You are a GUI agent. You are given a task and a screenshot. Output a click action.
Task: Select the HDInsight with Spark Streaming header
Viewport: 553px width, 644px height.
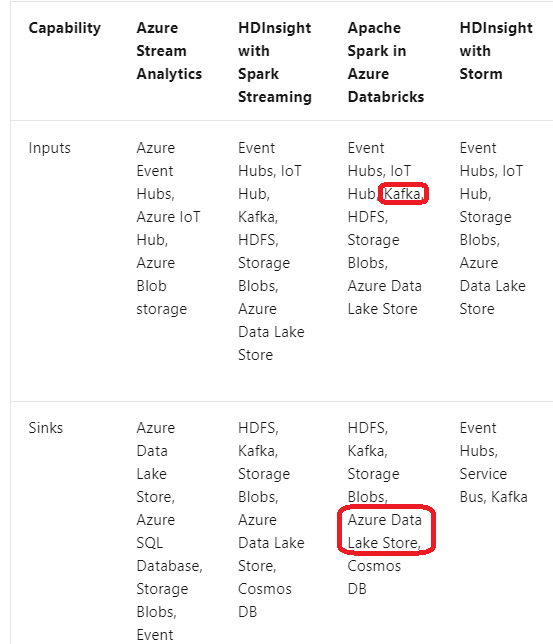coord(274,62)
